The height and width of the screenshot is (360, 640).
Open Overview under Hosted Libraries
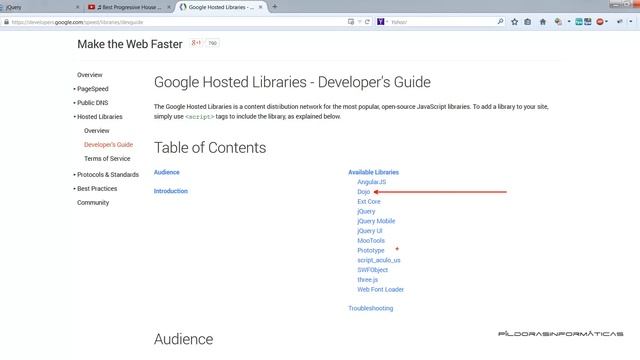click(97, 131)
